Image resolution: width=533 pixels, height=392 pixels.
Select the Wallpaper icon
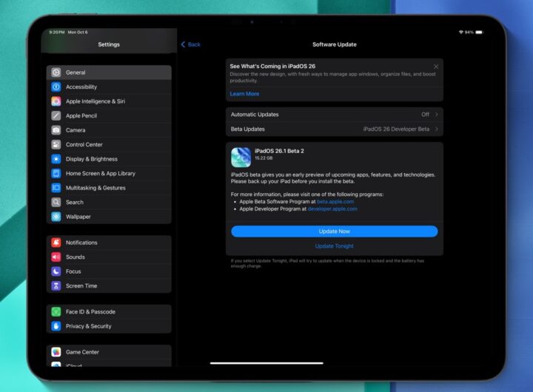pos(56,217)
